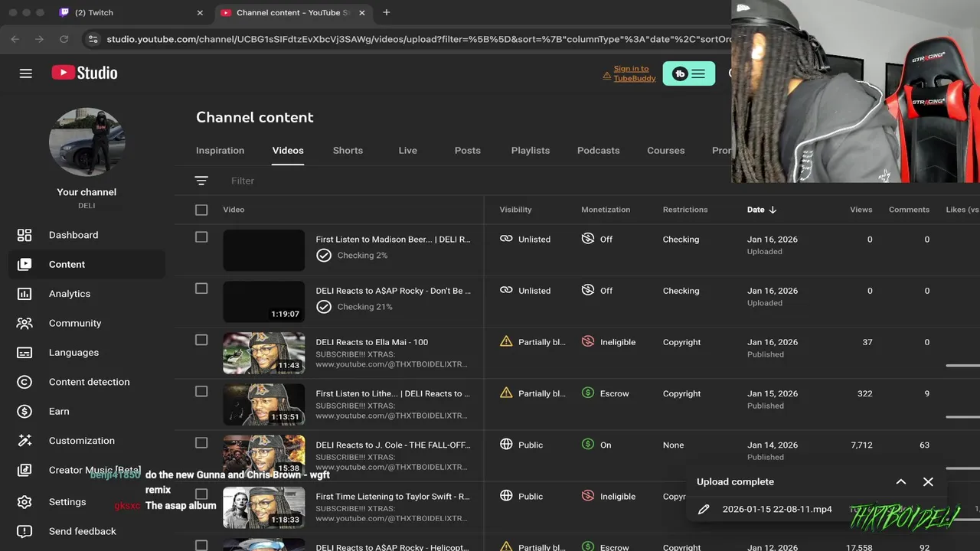
Task: Open the hamburger navigation menu
Action: click(26, 73)
